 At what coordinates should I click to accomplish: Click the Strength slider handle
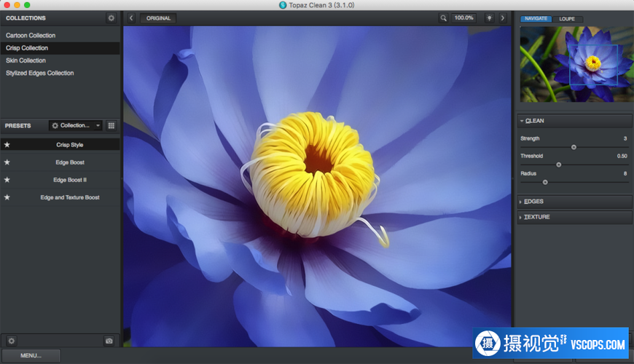[x=574, y=147]
